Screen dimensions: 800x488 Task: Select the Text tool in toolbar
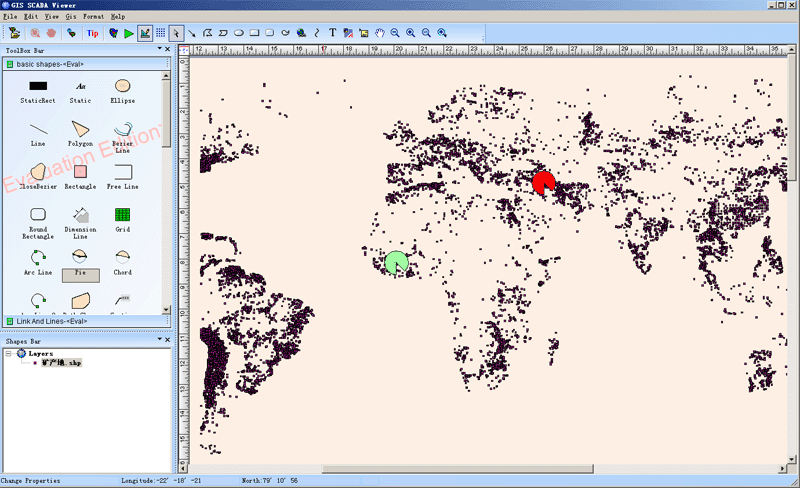coord(332,33)
